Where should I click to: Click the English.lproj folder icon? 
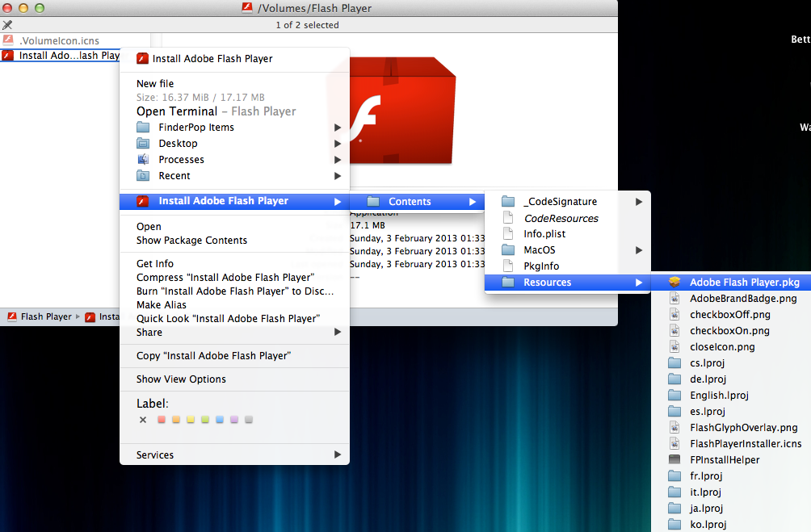point(674,395)
